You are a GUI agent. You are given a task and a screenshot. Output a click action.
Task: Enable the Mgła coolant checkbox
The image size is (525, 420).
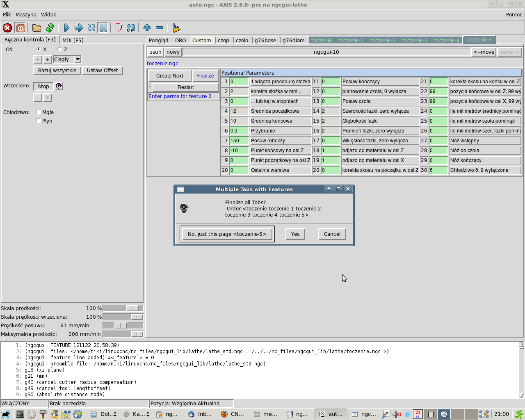(x=38, y=112)
